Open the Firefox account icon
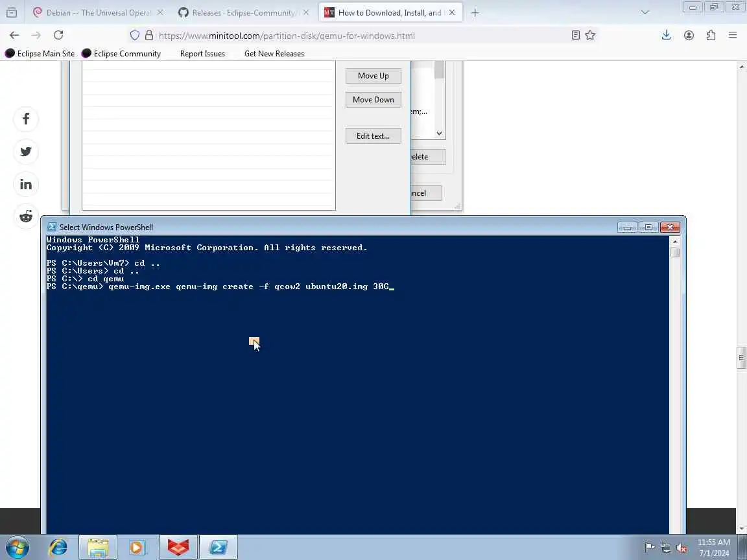The width and height of the screenshot is (747, 560). (x=689, y=35)
